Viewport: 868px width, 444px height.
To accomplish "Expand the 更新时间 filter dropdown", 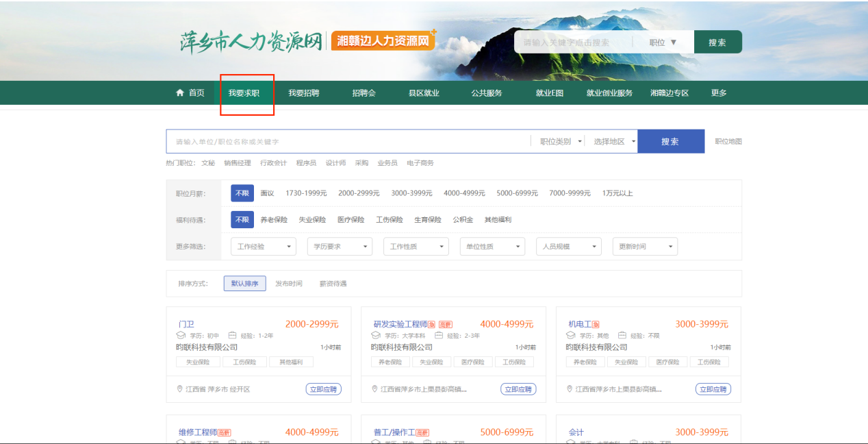I will coord(645,247).
